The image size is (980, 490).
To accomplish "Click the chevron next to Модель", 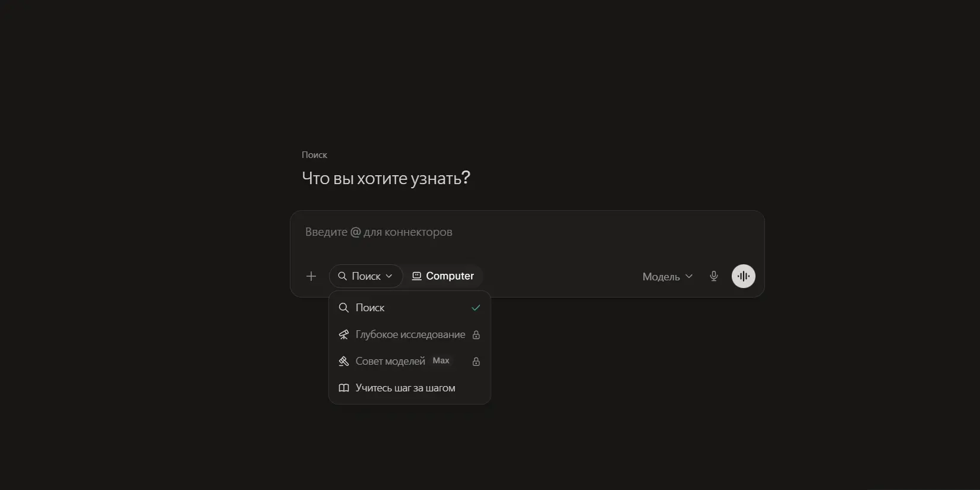I will [689, 277].
